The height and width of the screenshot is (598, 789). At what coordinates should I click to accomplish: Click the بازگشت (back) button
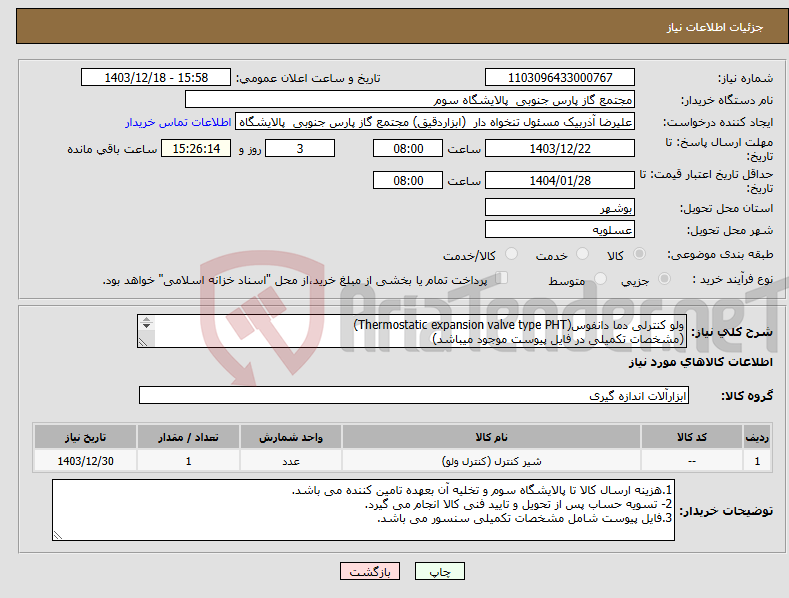370,571
